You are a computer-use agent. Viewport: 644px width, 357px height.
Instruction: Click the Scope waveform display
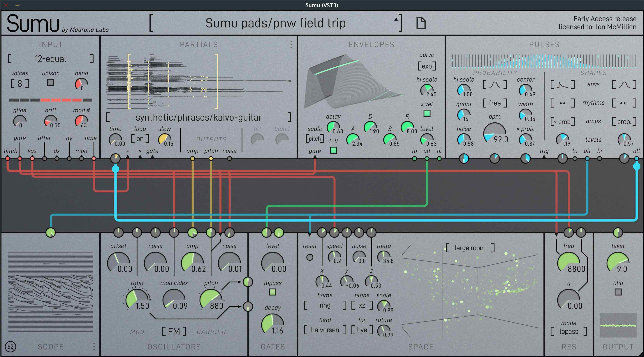point(50,292)
